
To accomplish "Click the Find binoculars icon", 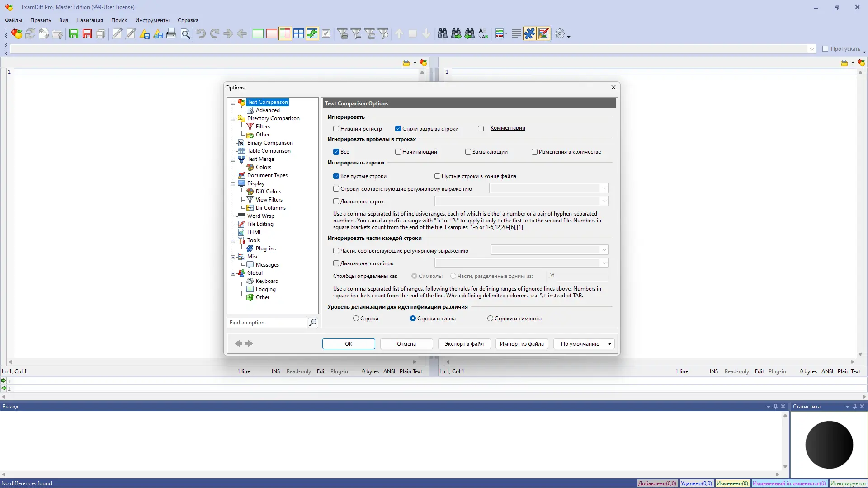I will (x=442, y=33).
